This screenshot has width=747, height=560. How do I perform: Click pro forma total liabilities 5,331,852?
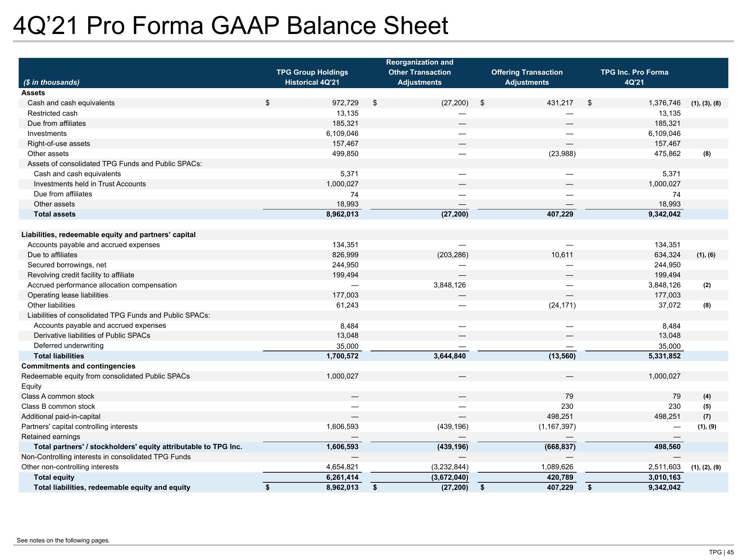[x=664, y=356]
